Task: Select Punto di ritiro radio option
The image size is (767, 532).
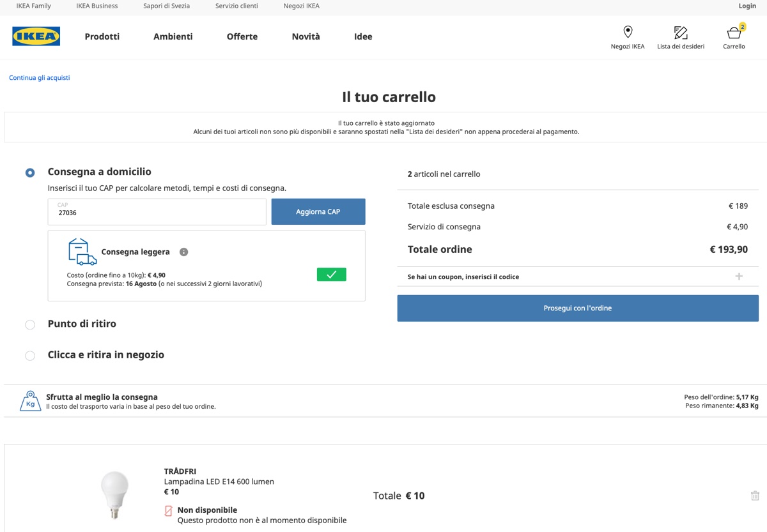Action: [x=30, y=324]
